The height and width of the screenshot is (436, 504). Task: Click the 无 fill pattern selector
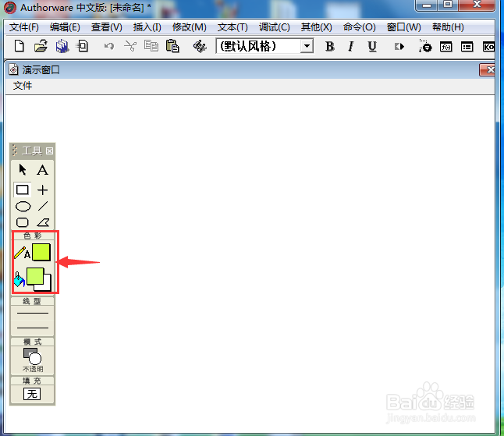click(x=32, y=394)
